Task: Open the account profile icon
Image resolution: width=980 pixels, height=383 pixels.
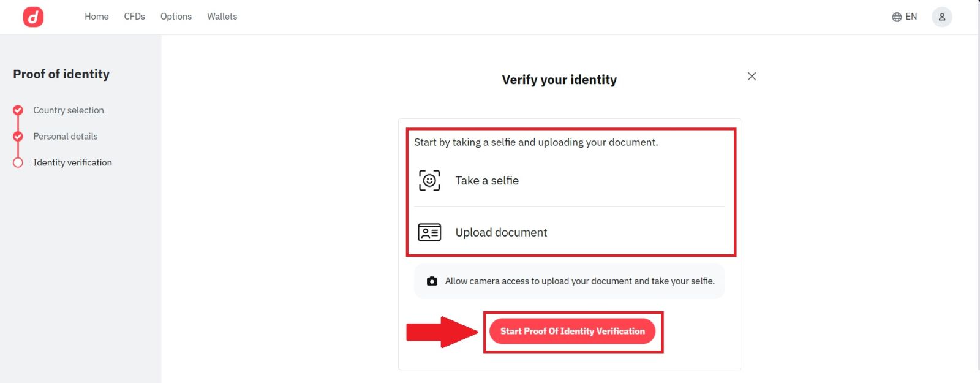Action: coord(941,17)
